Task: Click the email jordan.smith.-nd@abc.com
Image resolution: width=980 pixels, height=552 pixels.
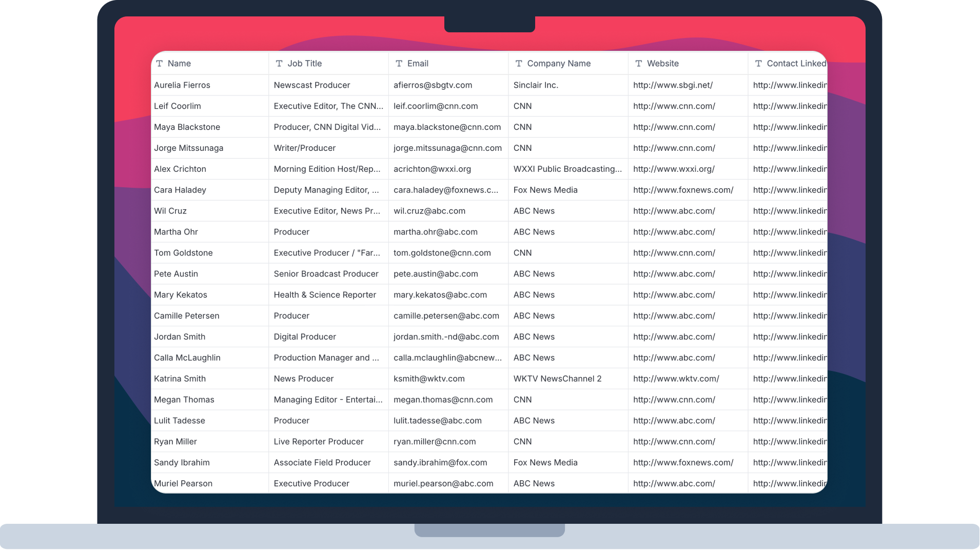Action: point(446,337)
